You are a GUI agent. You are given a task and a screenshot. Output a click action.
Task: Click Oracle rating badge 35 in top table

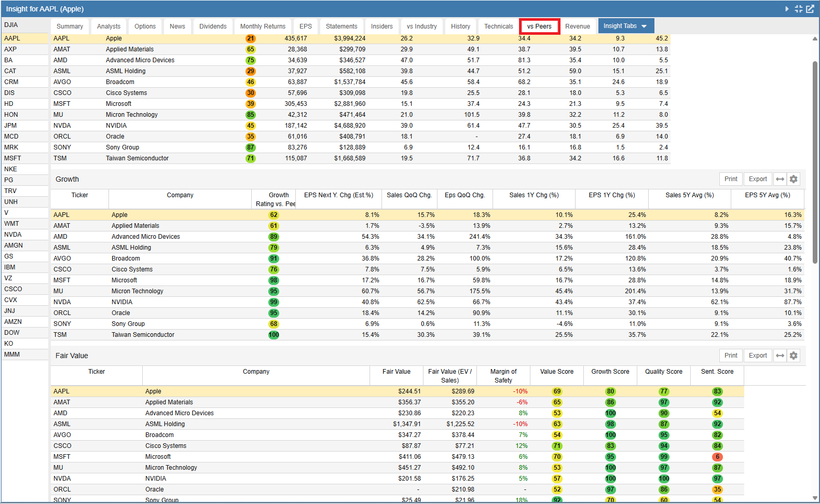point(251,137)
